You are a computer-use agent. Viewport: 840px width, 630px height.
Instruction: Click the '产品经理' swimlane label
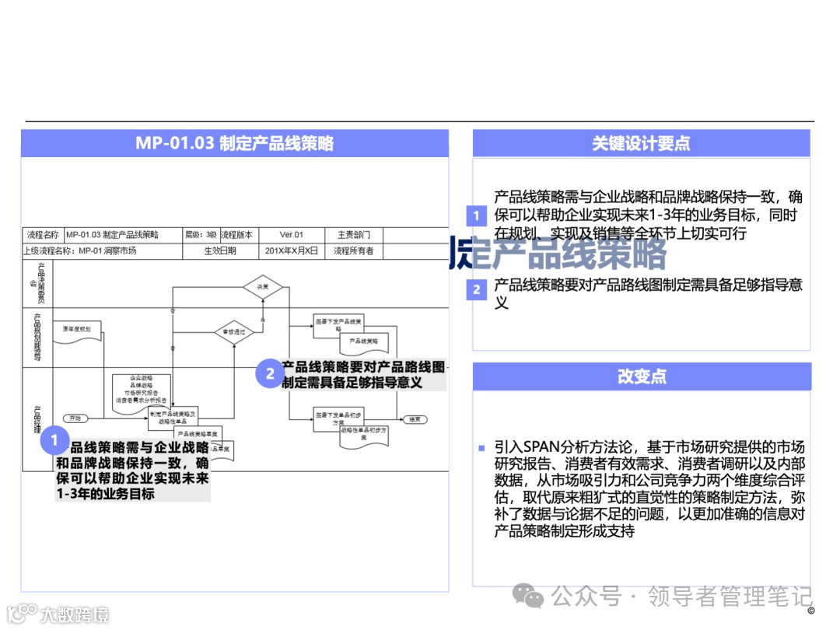(37, 419)
